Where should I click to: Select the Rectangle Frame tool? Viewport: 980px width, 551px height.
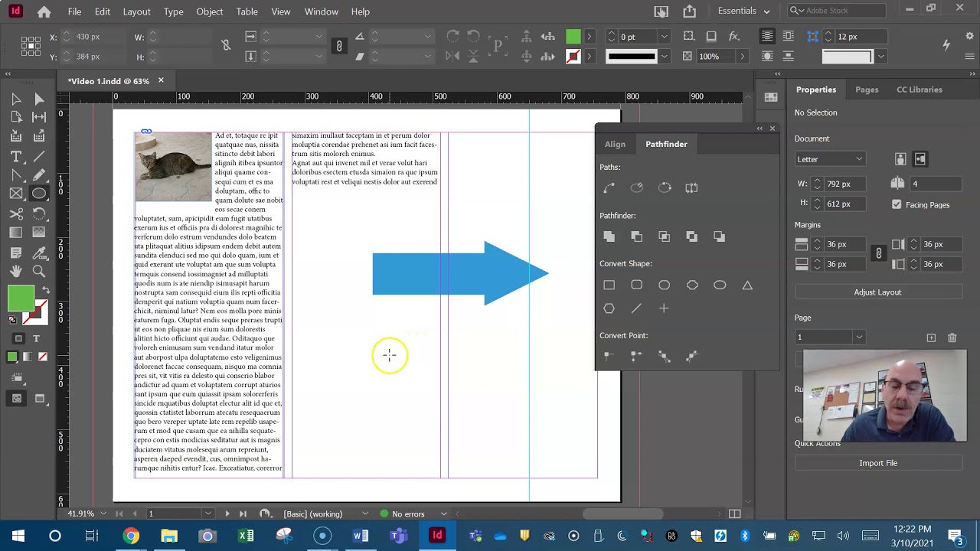(x=16, y=194)
